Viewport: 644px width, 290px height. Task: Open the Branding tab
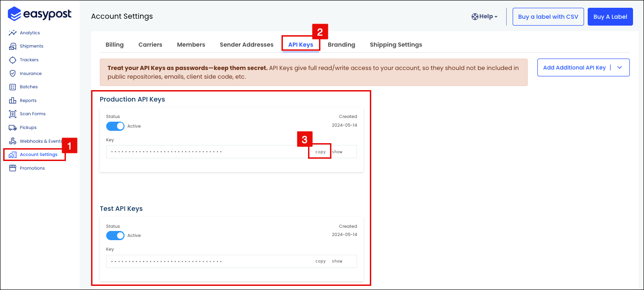341,45
